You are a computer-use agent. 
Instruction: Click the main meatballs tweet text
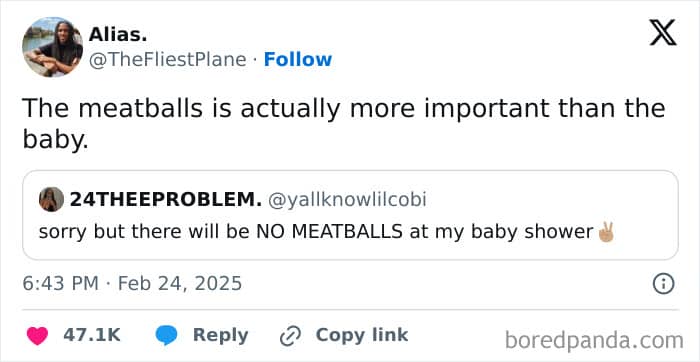[344, 124]
